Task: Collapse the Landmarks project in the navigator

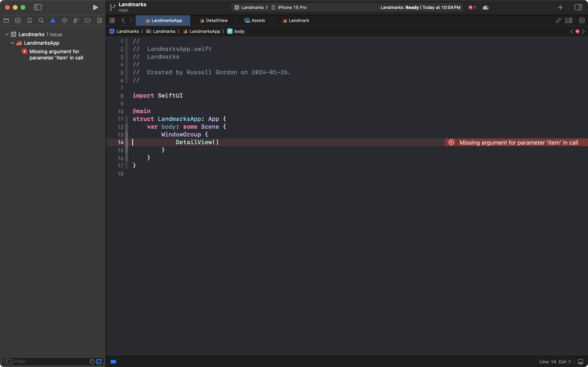Action: point(7,34)
